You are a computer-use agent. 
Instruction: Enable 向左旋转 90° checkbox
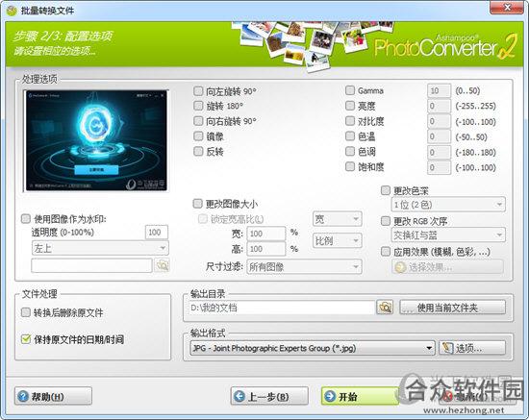click(198, 91)
